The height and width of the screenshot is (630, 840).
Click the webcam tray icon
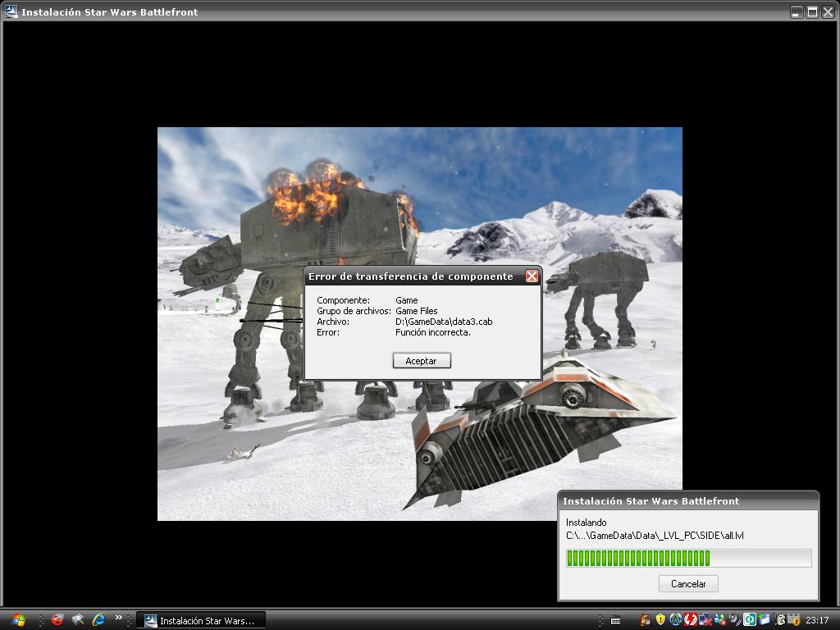click(x=735, y=620)
